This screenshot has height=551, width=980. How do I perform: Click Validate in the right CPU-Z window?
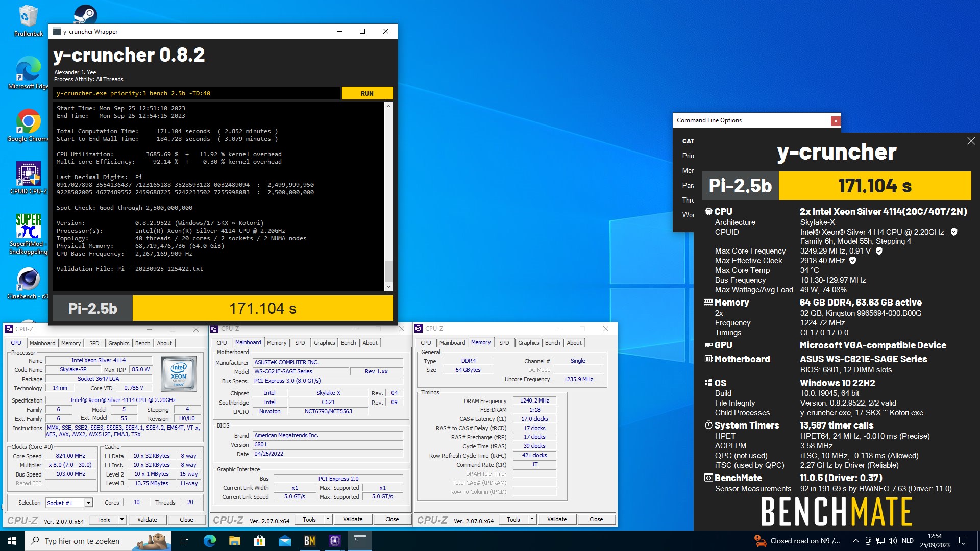point(557,519)
